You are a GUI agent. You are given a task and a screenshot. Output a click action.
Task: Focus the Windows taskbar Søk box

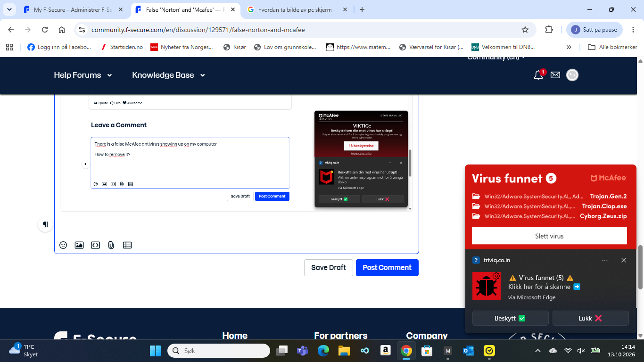pyautogui.click(x=219, y=351)
